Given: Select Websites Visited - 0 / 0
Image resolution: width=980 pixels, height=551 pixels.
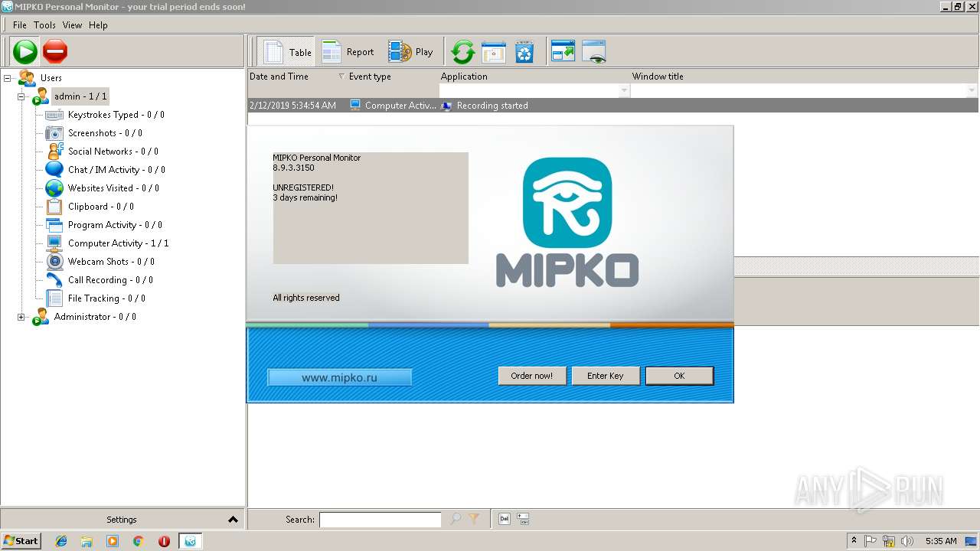Looking at the screenshot, I should (x=113, y=188).
